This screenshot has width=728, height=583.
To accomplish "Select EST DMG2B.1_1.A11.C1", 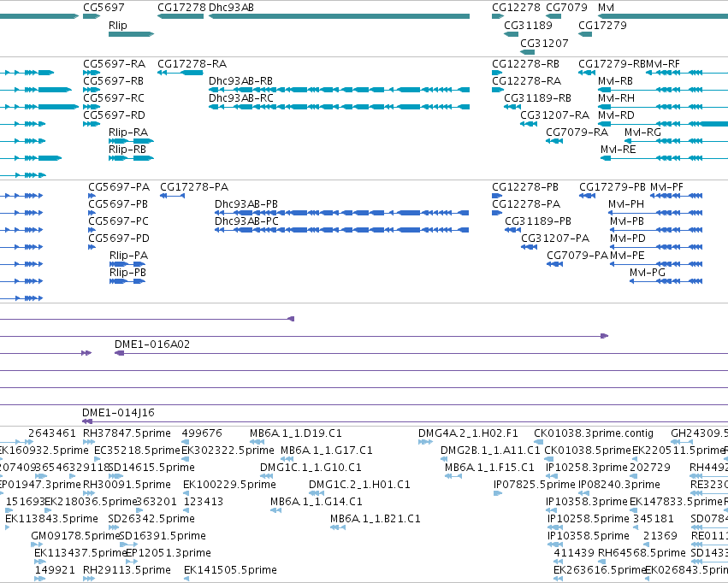I will pyautogui.click(x=444, y=459).
